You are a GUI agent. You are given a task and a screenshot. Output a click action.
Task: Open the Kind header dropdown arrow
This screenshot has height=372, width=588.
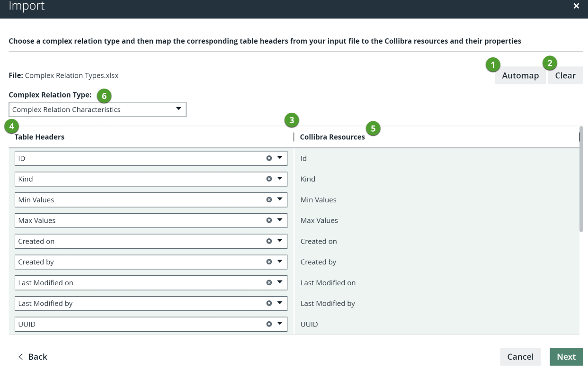pos(279,179)
